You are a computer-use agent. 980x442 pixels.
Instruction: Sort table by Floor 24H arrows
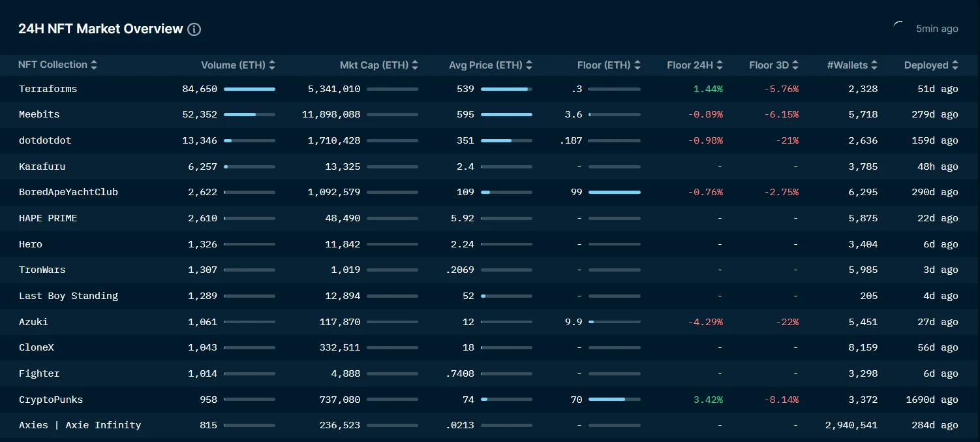point(720,65)
